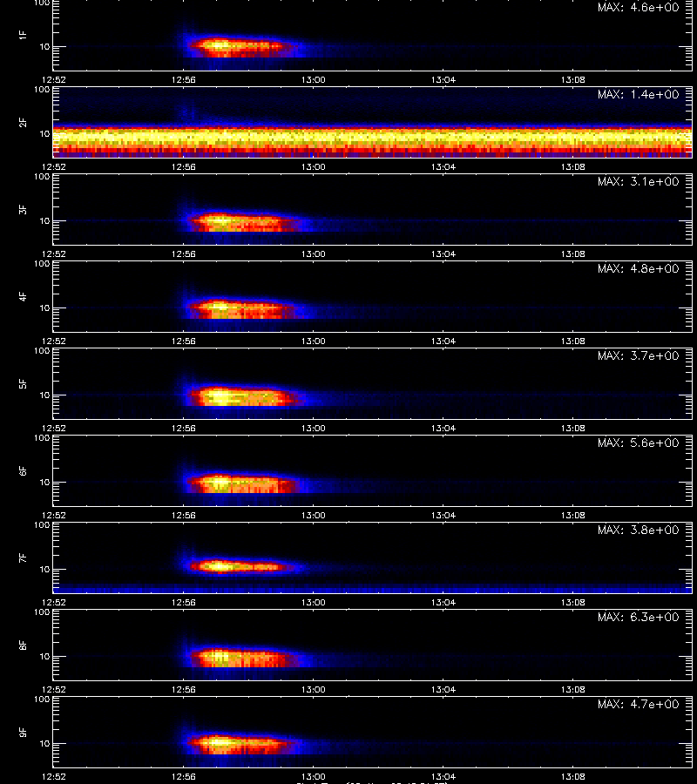Viewport: 697px width, 784px height.
Task: Click the 100 y-axis label of the 5F panel
Action: click(x=42, y=351)
